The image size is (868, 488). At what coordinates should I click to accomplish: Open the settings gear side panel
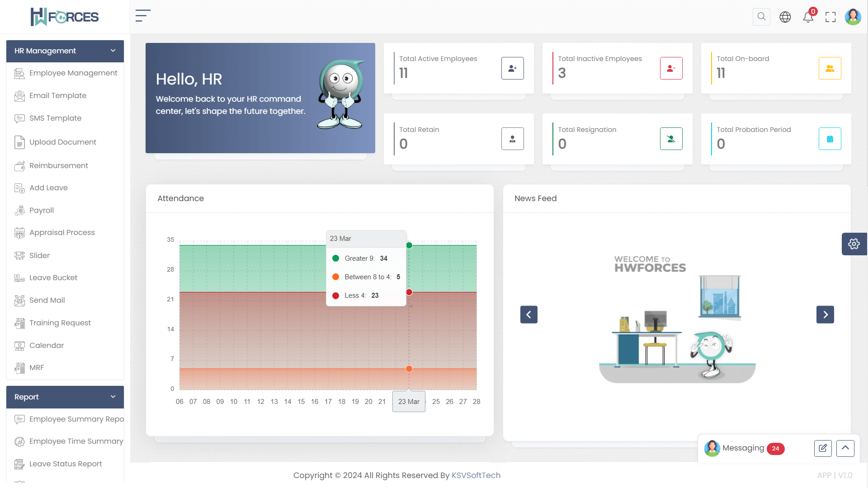[854, 244]
